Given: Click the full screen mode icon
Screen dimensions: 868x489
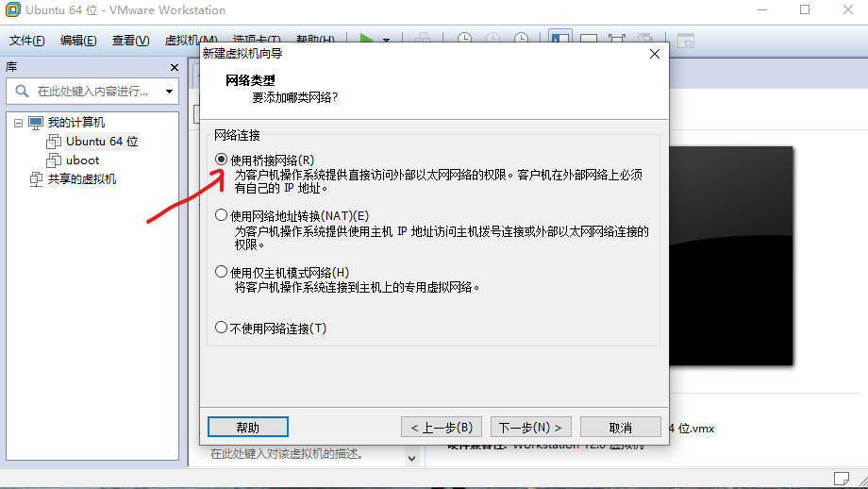Looking at the screenshot, I should point(616,39).
